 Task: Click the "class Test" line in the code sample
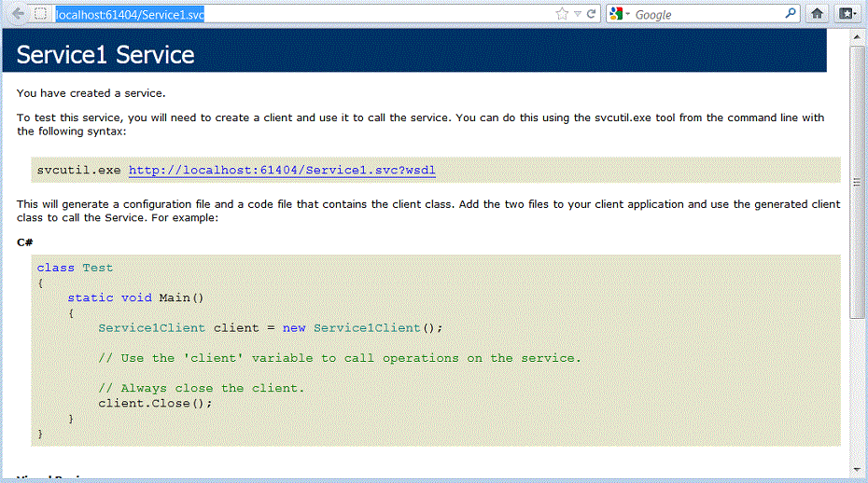point(75,268)
